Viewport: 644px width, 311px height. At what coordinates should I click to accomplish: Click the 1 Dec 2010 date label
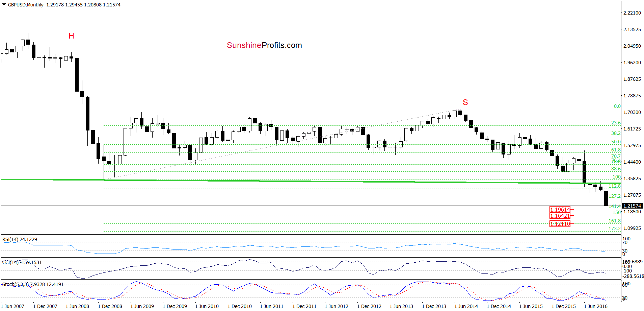(x=240, y=306)
